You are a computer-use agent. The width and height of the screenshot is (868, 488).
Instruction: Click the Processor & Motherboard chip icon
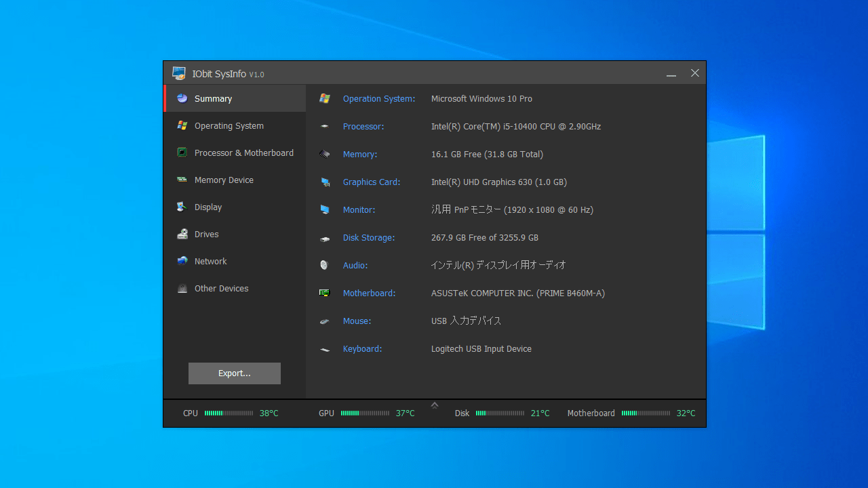(x=182, y=152)
